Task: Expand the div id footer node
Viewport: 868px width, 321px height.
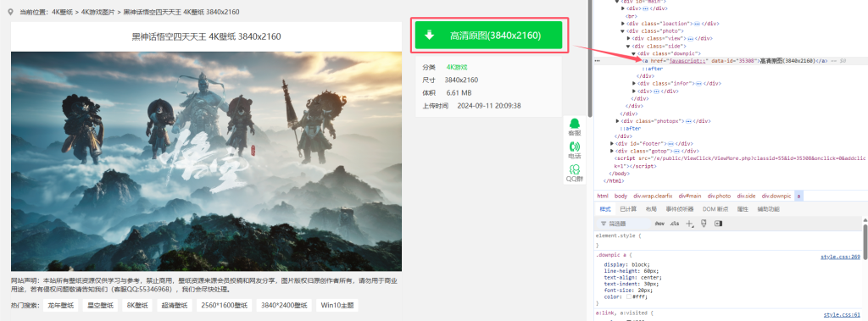Action: (612, 143)
